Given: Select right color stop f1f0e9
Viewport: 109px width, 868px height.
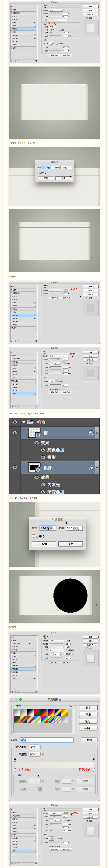Looking at the screenshot, I should point(94,769).
